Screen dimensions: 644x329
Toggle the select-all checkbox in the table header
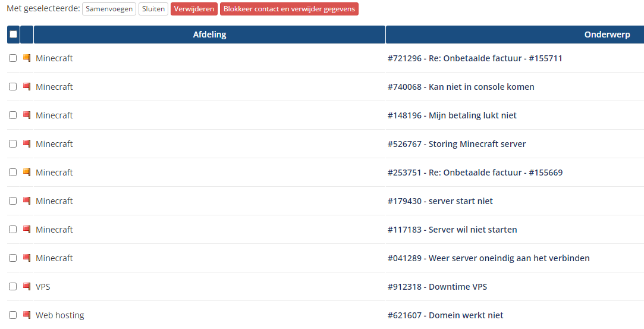13,35
